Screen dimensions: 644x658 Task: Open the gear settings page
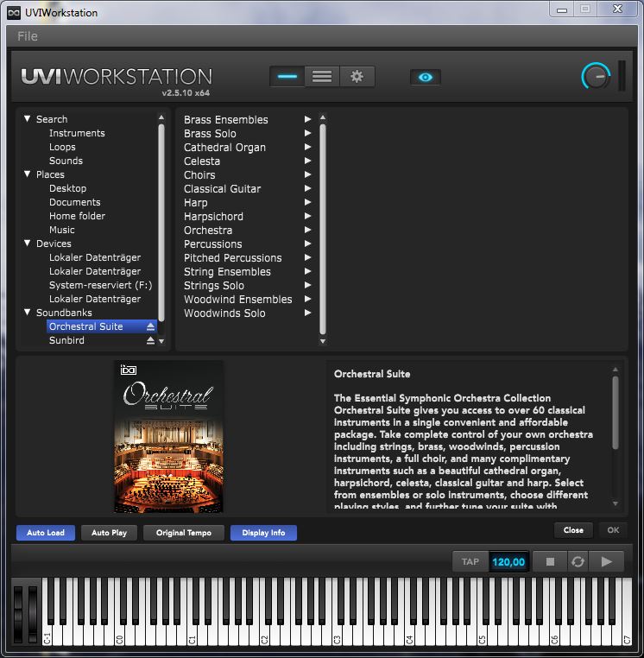click(x=357, y=76)
